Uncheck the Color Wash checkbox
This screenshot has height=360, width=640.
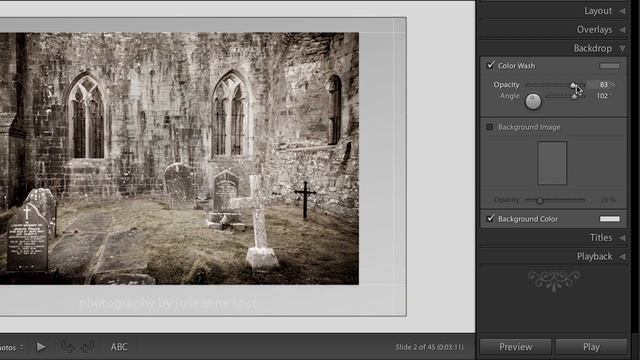click(490, 65)
